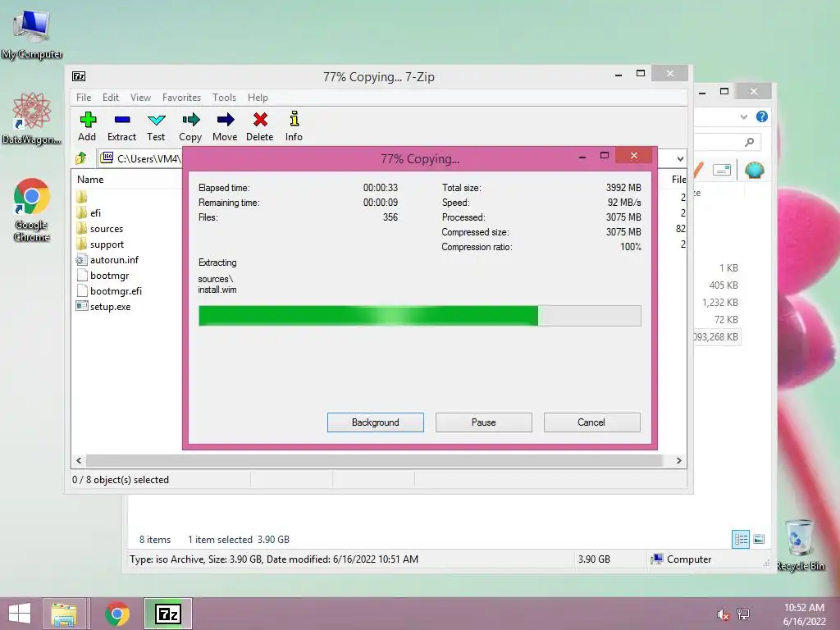Click the Windows Start button
The height and width of the screenshot is (630, 840).
point(20,614)
